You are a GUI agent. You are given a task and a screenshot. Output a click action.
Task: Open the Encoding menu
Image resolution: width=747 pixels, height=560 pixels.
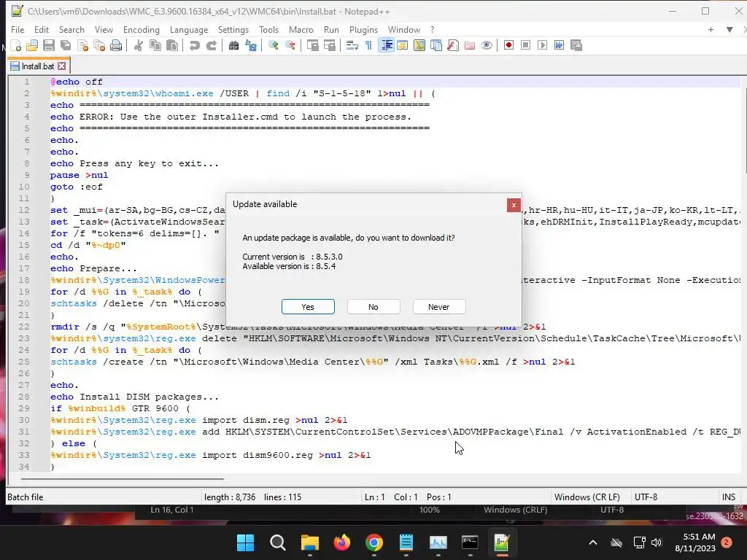(142, 29)
